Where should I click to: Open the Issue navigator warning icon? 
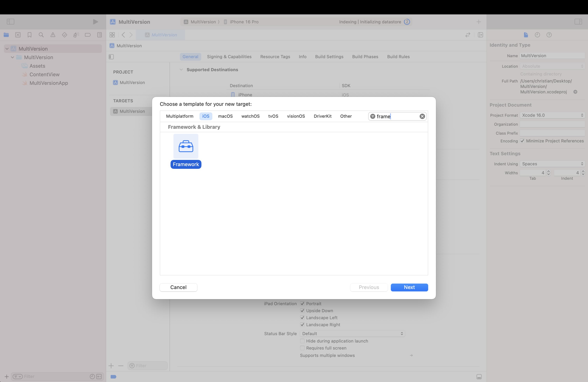click(x=53, y=35)
